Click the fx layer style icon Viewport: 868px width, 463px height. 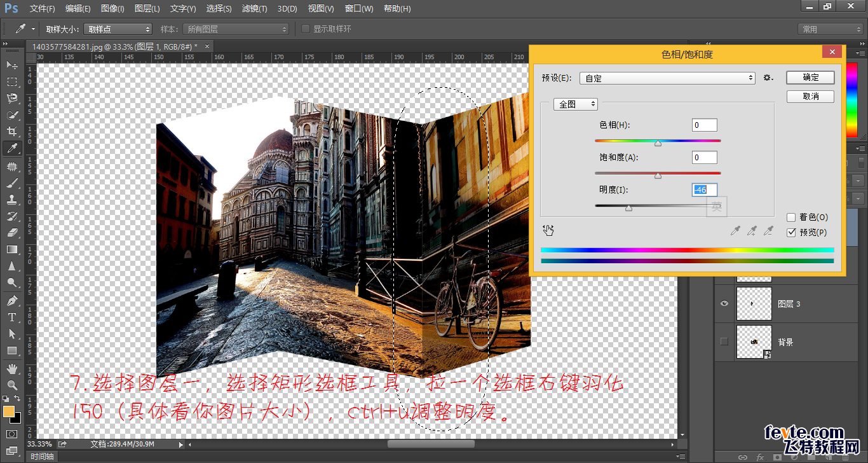pos(759,457)
